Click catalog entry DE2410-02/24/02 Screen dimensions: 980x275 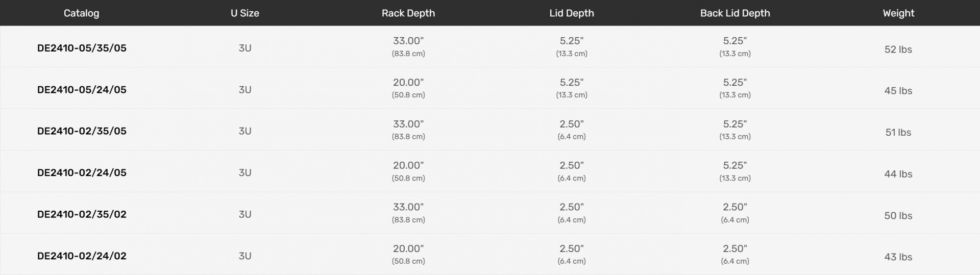82,256
